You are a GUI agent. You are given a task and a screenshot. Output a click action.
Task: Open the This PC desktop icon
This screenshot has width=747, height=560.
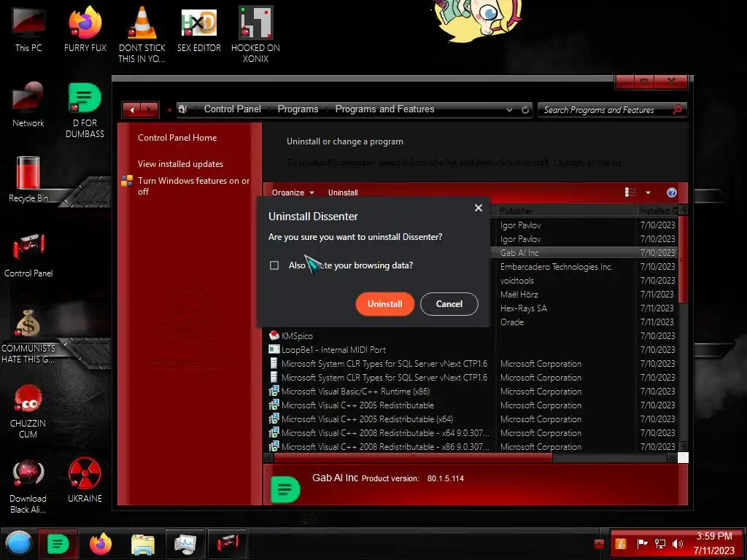click(28, 28)
